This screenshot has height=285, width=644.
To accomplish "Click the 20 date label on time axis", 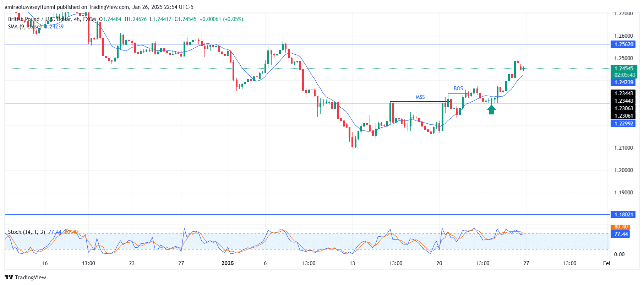I will [439, 263].
